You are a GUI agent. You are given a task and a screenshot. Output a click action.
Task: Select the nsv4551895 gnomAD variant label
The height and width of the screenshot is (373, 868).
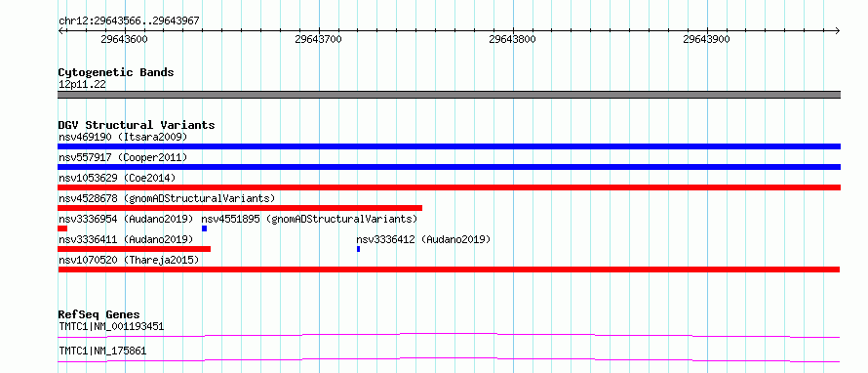click(309, 219)
